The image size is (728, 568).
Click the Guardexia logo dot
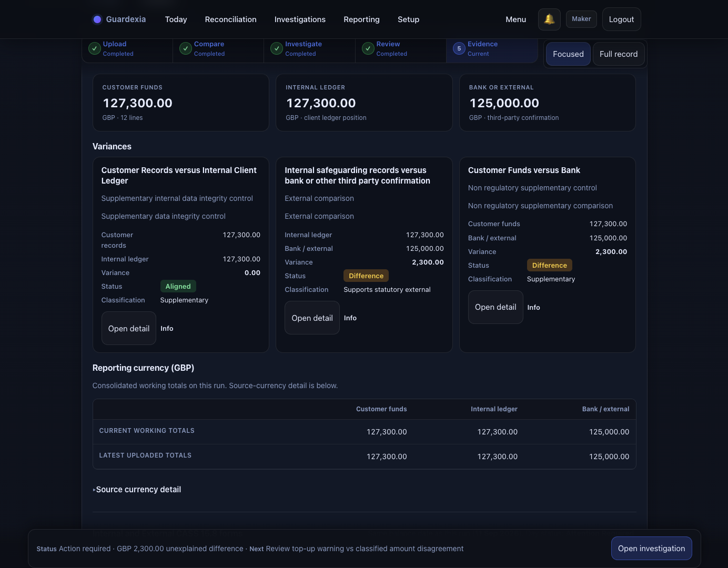97,19
